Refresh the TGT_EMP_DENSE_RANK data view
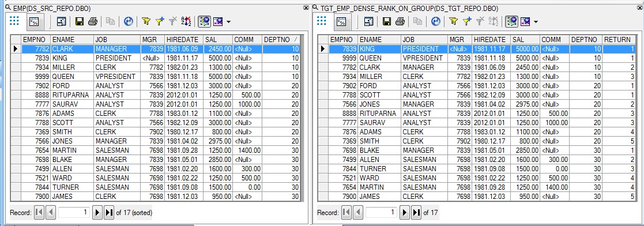 [436, 21]
